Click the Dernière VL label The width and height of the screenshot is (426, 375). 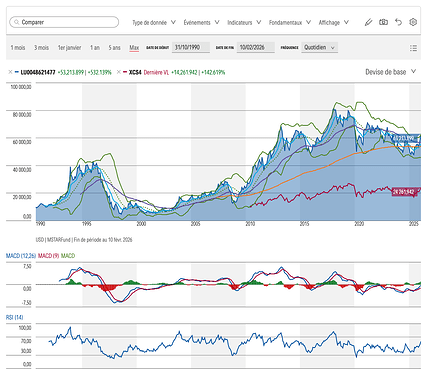pyautogui.click(x=156, y=72)
